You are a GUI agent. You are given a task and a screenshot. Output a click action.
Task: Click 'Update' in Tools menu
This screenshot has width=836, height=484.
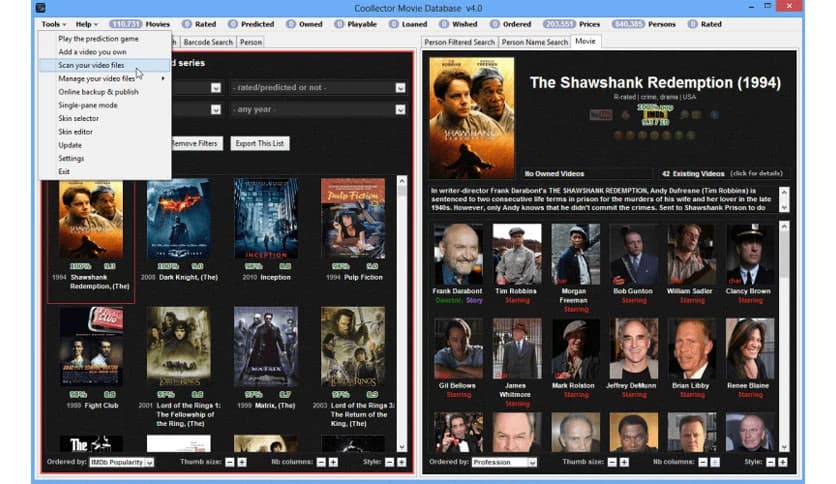click(x=105, y=145)
